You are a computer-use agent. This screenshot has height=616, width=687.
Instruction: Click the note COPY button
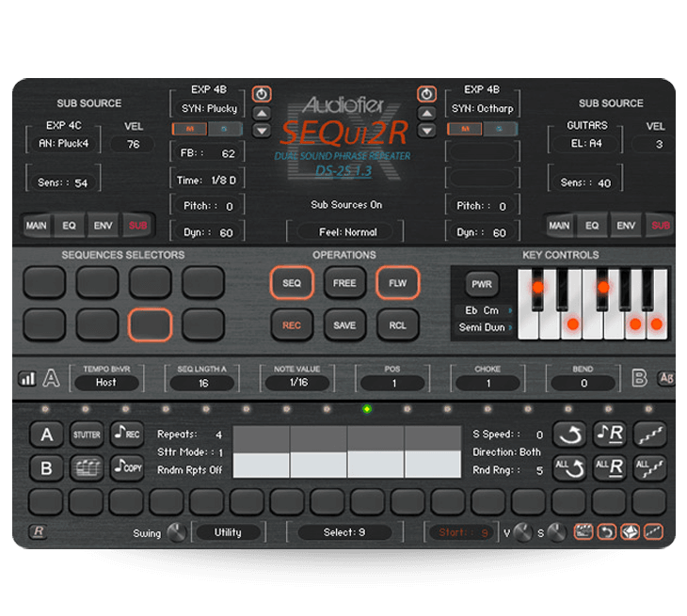click(x=127, y=467)
